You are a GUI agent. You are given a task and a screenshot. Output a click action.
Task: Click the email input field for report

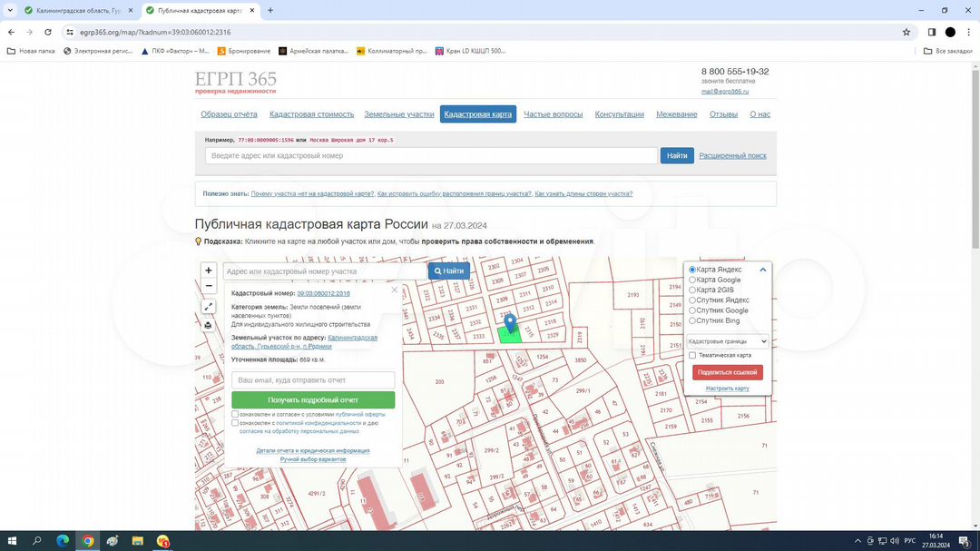pyautogui.click(x=313, y=380)
